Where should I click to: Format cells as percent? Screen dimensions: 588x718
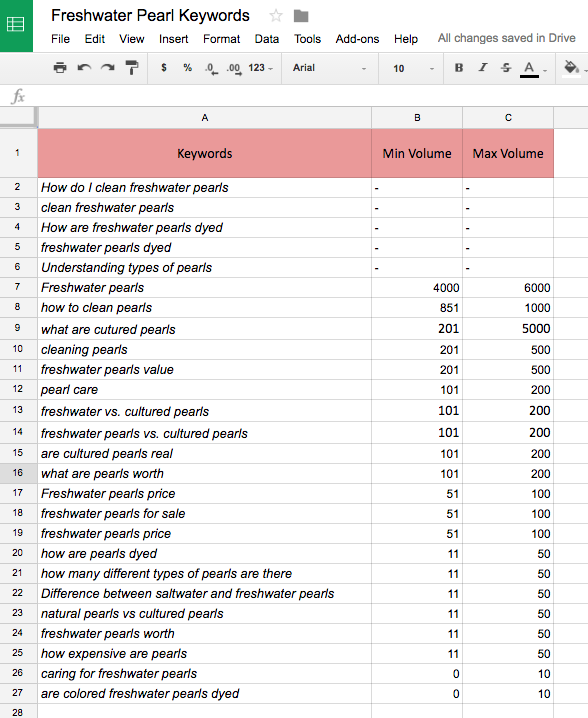(187, 68)
